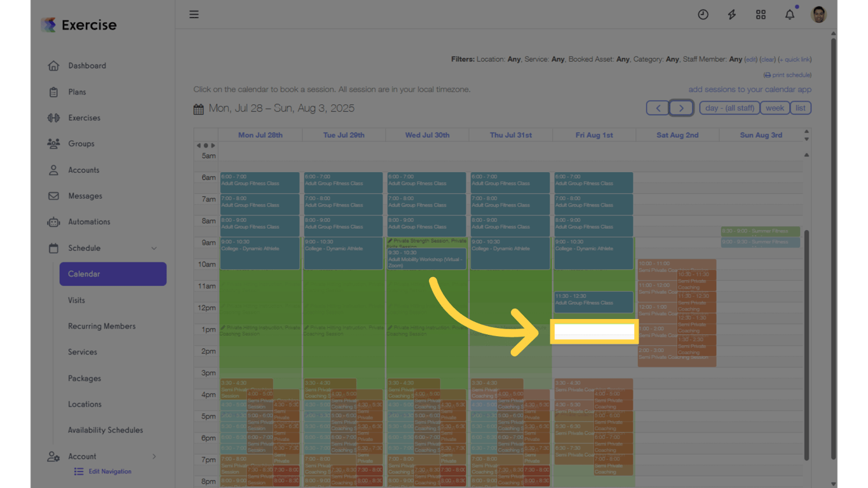Open the hamburger menu

[x=194, y=14]
